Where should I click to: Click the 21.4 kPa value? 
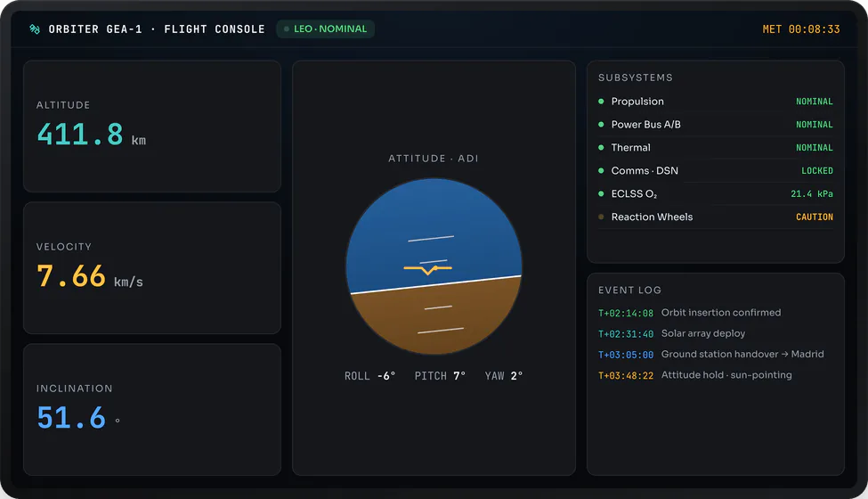[x=812, y=194]
